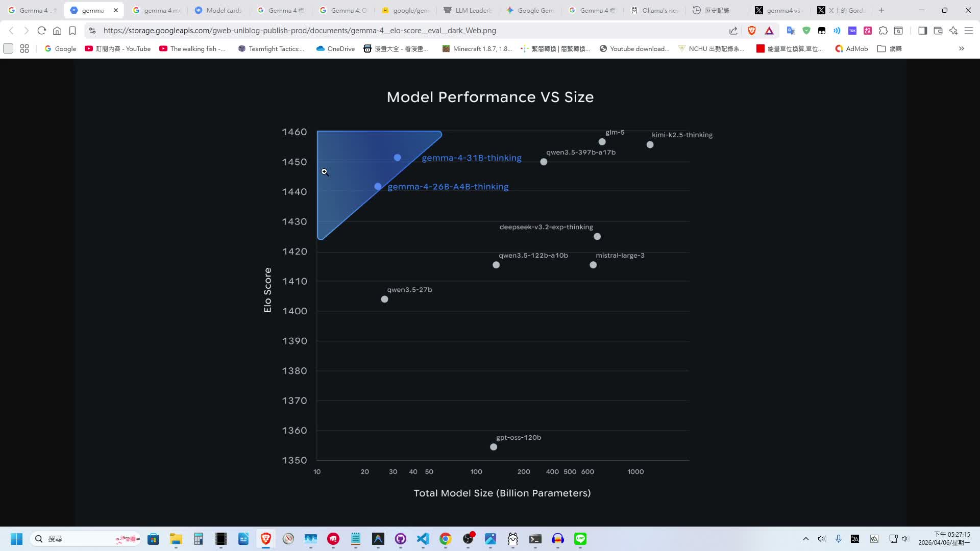Screen dimensions: 980x551
Task: View site information icon beside URL
Action: [92, 31]
